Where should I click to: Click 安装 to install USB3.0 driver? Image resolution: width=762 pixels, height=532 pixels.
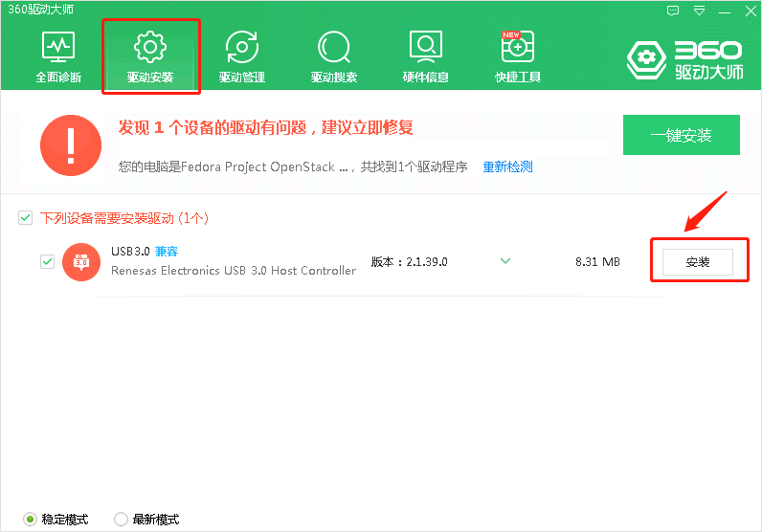pyautogui.click(x=698, y=262)
